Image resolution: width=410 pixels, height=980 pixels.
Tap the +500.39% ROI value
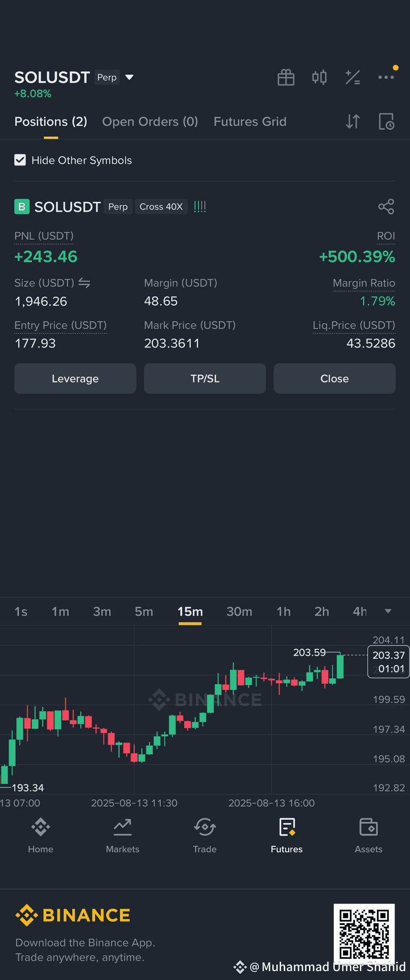357,256
